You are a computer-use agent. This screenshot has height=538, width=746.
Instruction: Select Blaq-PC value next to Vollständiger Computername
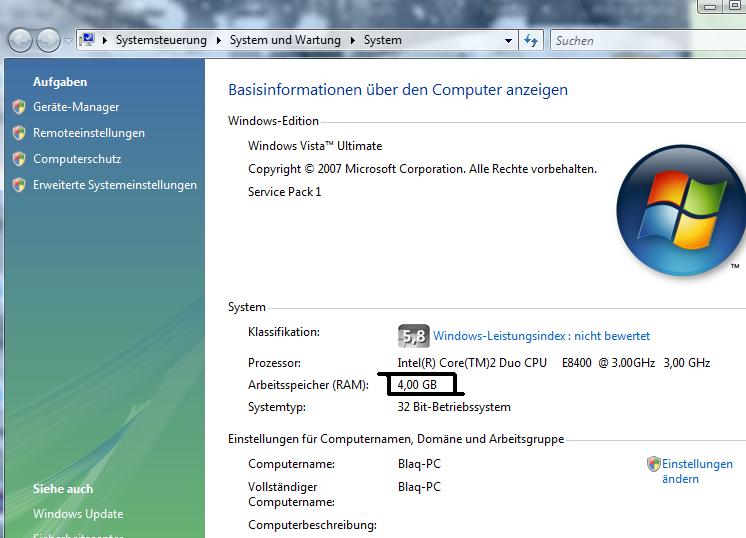click(419, 487)
